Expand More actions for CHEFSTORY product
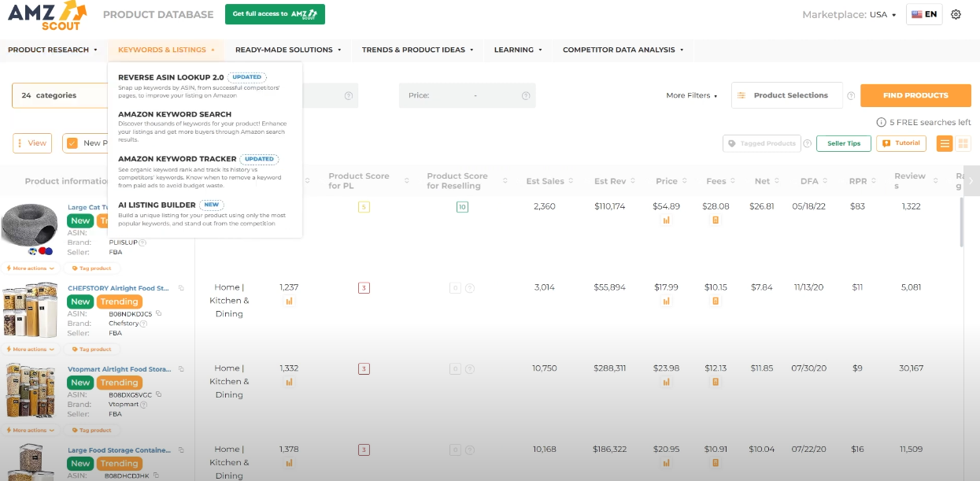Viewport: 980px width, 481px height. point(30,349)
